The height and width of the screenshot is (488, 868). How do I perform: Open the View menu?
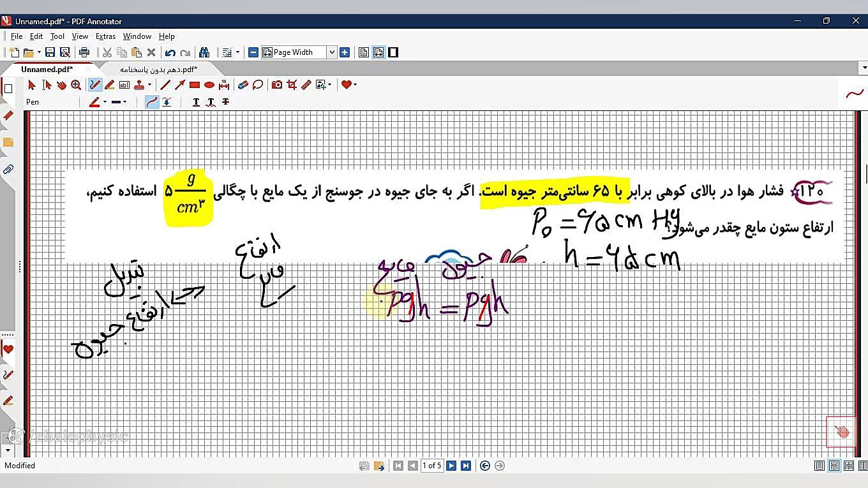pyautogui.click(x=80, y=36)
